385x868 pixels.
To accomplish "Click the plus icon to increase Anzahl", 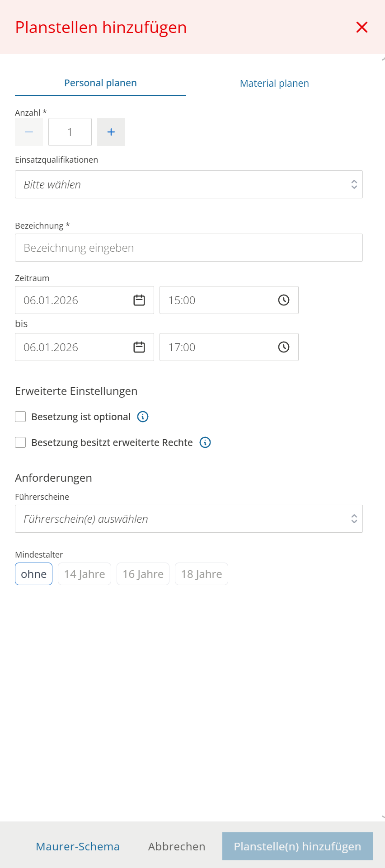I will coord(111,132).
